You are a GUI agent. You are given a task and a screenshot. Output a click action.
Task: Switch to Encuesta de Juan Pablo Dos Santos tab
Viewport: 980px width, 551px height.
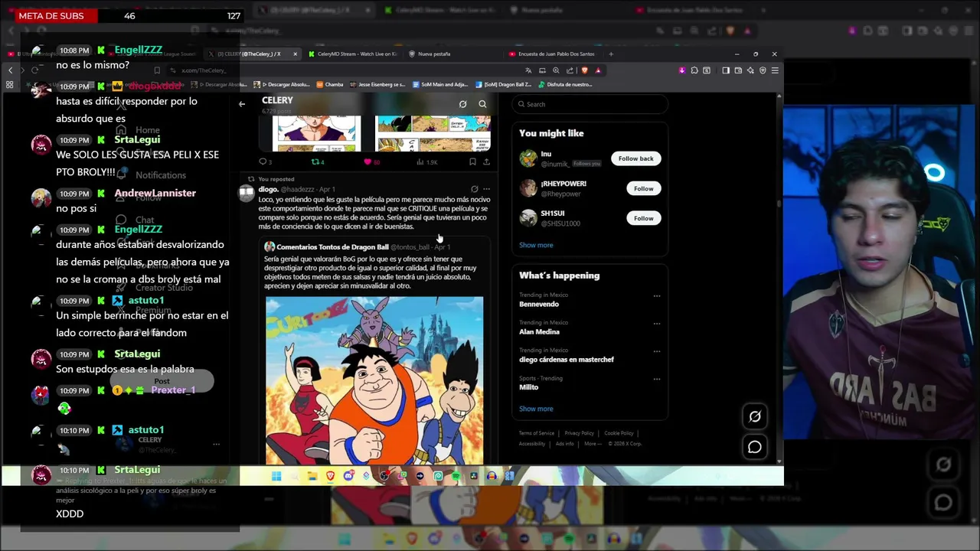coord(551,54)
